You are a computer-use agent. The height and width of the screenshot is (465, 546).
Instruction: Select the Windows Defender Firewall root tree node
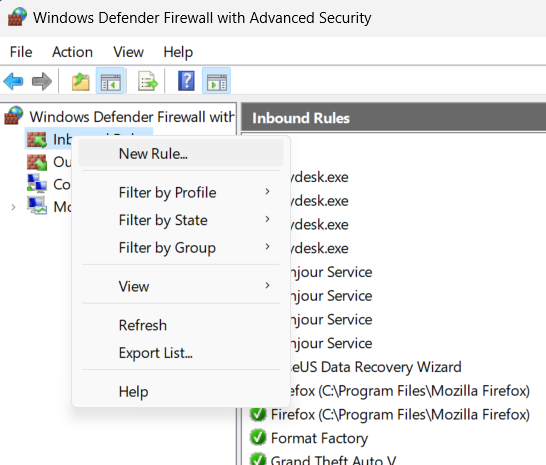132,116
